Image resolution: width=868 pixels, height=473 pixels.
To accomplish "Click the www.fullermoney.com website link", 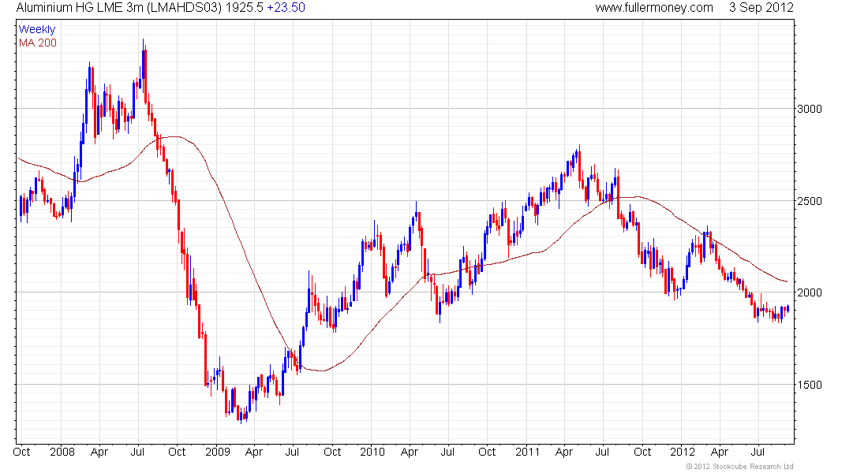I will tap(653, 8).
